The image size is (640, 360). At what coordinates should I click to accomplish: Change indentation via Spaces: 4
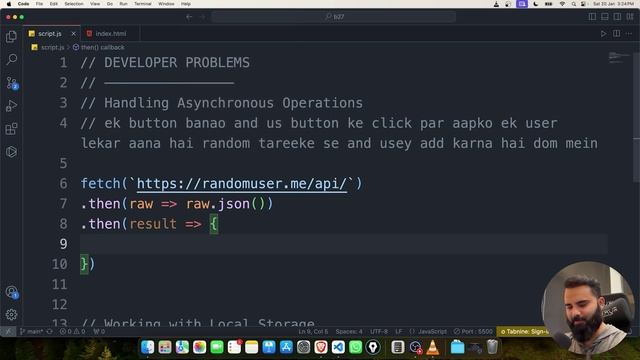tap(349, 331)
